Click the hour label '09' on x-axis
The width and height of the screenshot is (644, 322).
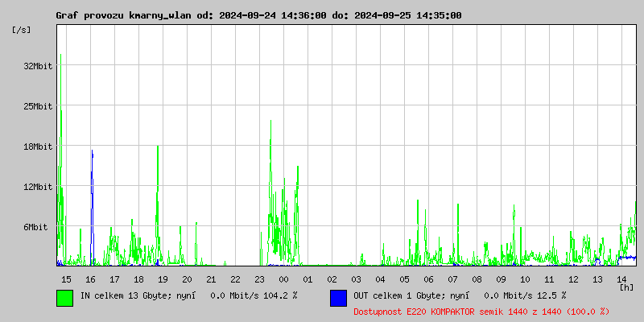[501, 279]
